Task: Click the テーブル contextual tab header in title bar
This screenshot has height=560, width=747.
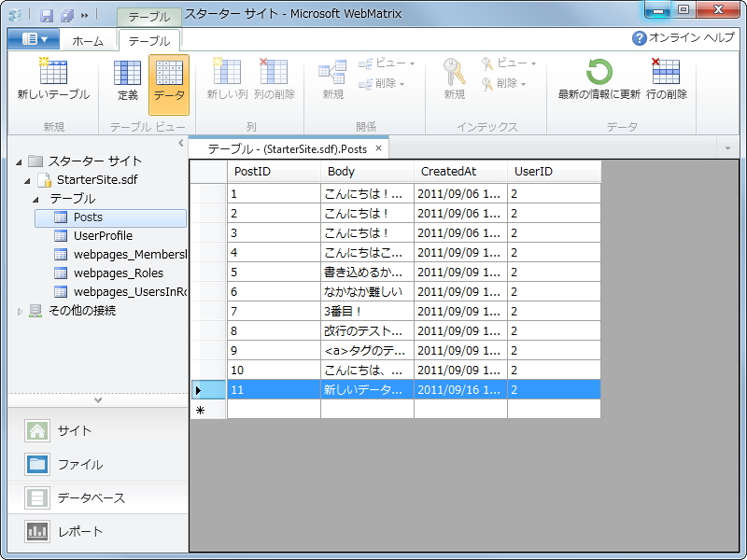Action: click(149, 17)
